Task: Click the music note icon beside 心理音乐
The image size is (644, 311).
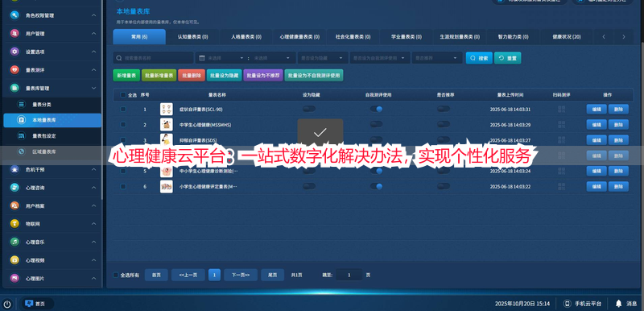Action: 14,242
